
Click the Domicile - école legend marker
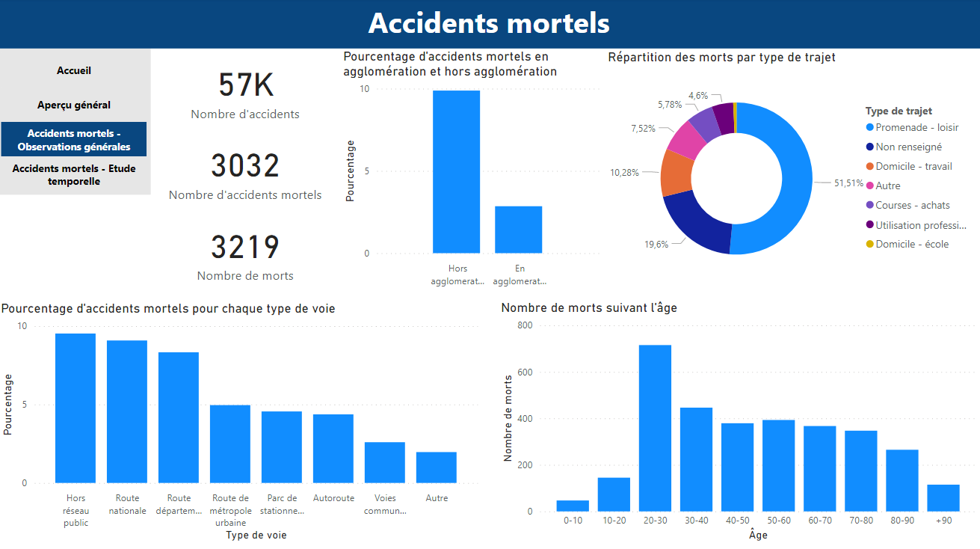pos(870,245)
